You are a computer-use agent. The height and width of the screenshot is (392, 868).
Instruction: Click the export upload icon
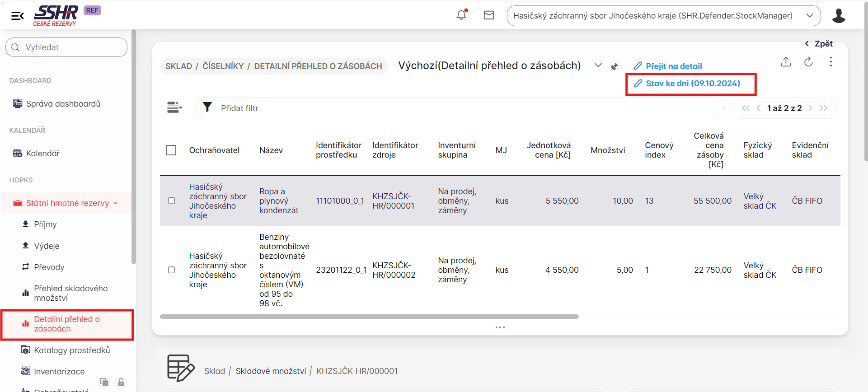(x=786, y=62)
